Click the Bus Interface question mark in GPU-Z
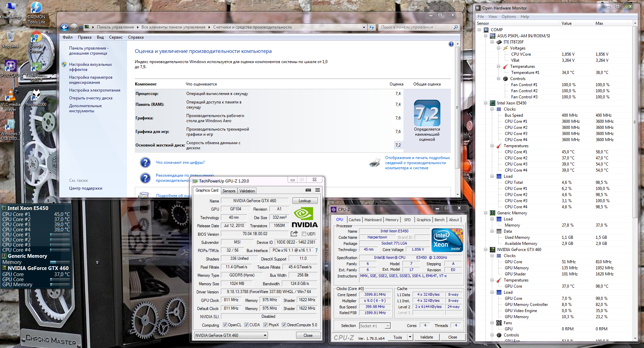644x348 pixels. [316, 250]
